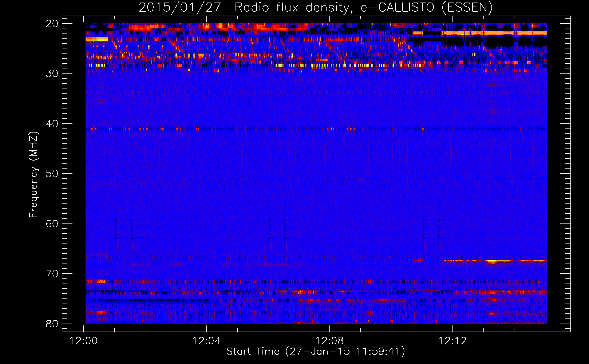Click the 'Start Time (27-Jan-15 11:59:41)' x-axis label

pos(316,352)
